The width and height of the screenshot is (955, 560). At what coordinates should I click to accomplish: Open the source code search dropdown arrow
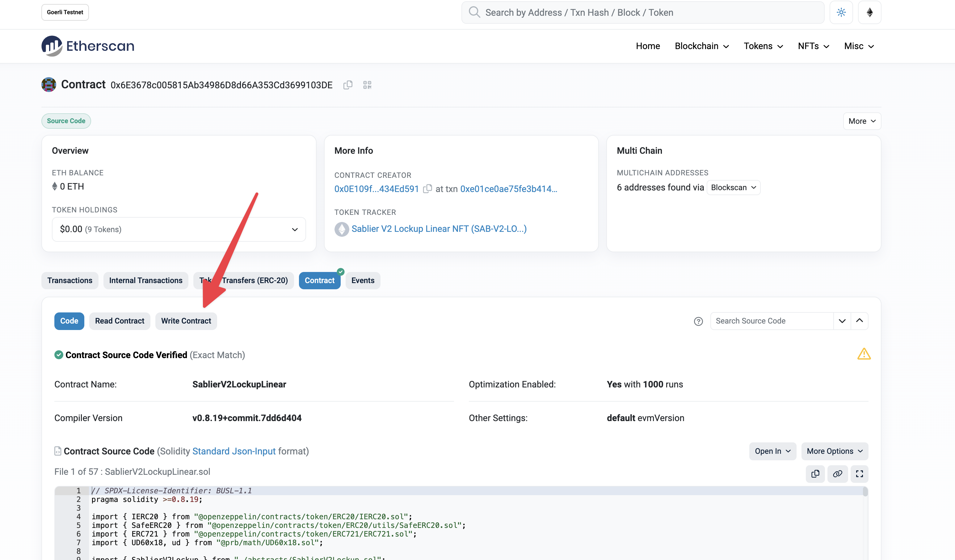[842, 321]
